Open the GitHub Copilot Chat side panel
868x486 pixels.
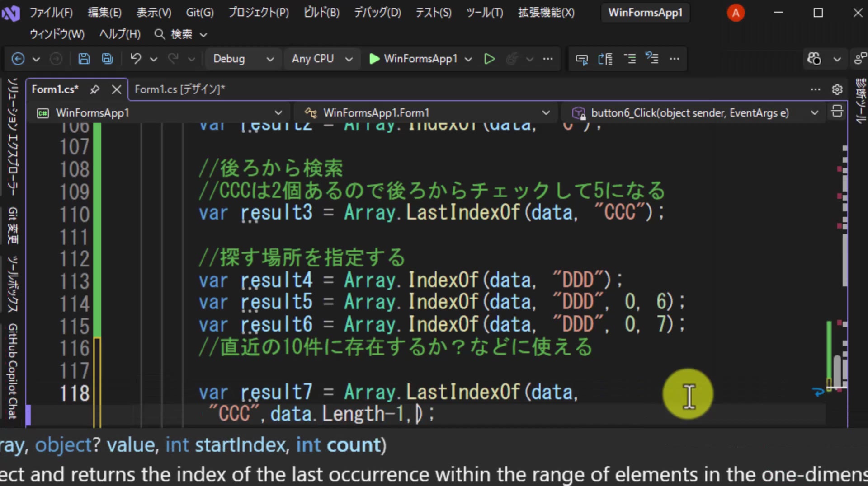pyautogui.click(x=13, y=371)
